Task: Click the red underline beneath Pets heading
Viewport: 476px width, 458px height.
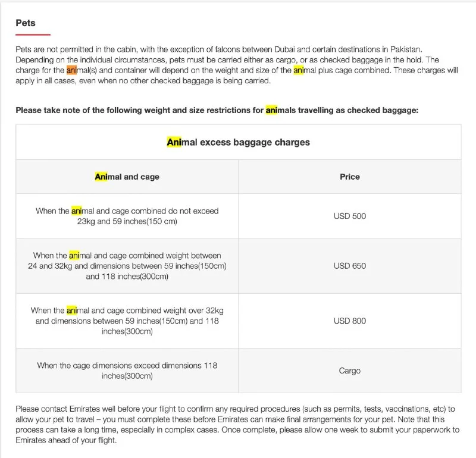Action: tap(33, 34)
